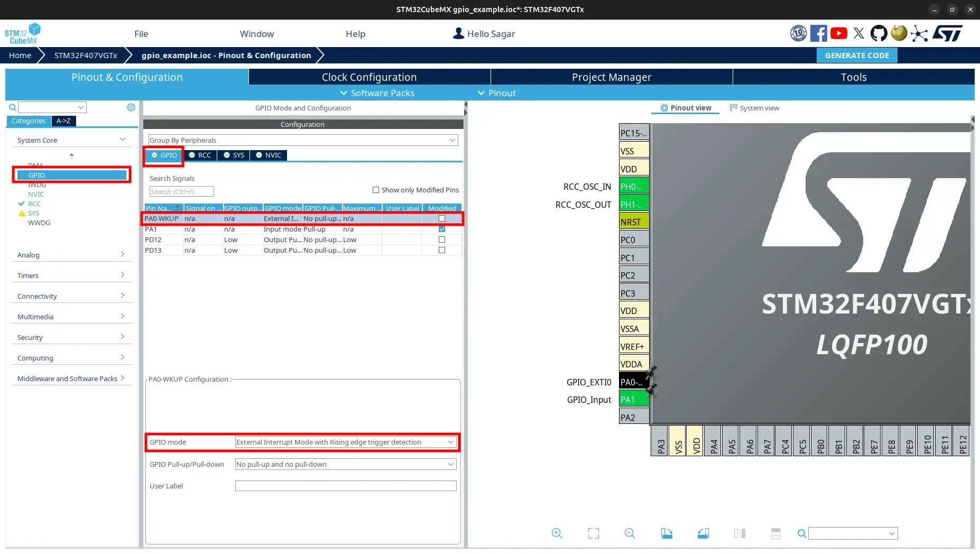The image size is (980, 554).
Task: Select the green PA1 pin on chip
Action: click(634, 400)
